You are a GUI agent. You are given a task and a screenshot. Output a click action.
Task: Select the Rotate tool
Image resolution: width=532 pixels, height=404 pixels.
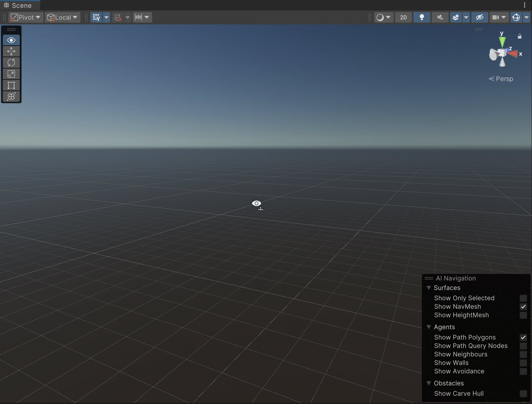tap(11, 63)
